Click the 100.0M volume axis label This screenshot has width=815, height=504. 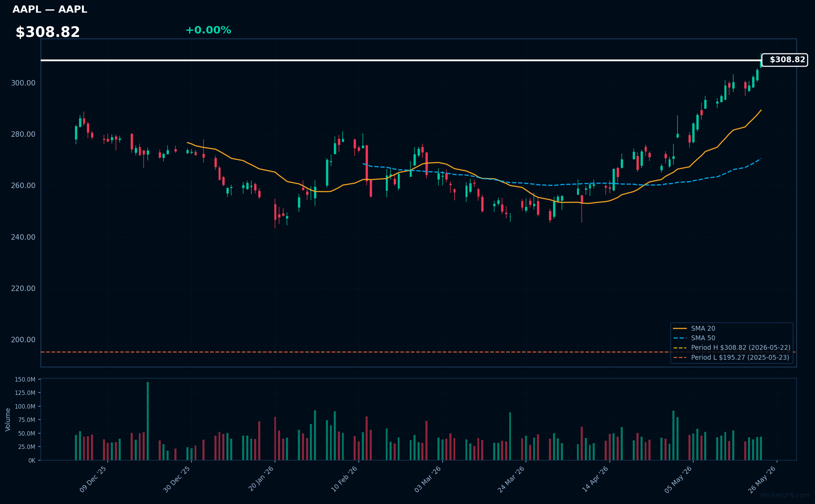[25, 407]
